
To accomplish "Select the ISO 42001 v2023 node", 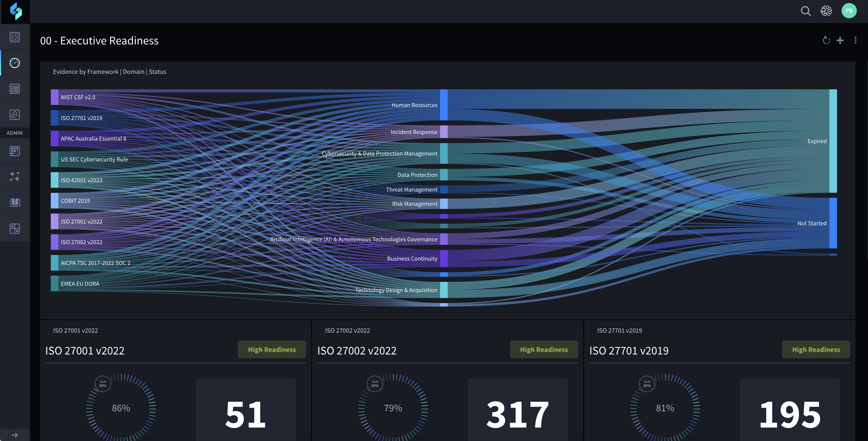I will (55, 180).
